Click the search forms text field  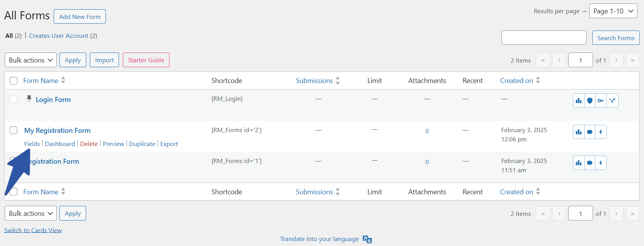(x=544, y=38)
